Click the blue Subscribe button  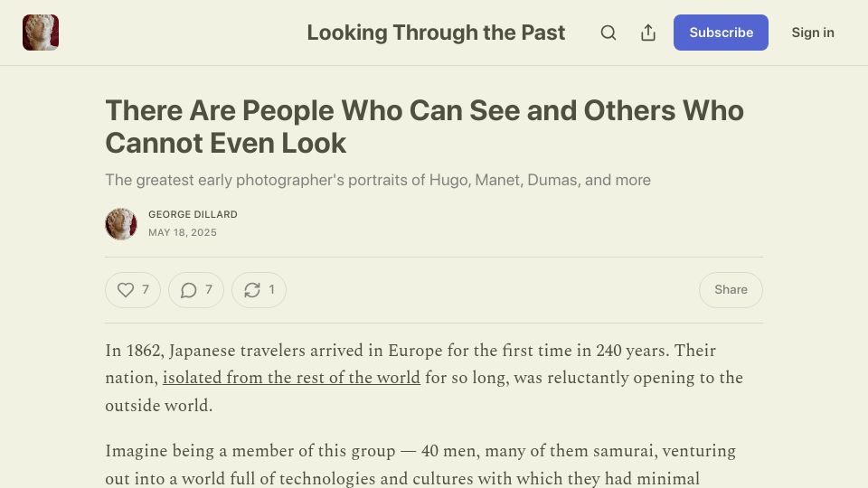click(721, 33)
